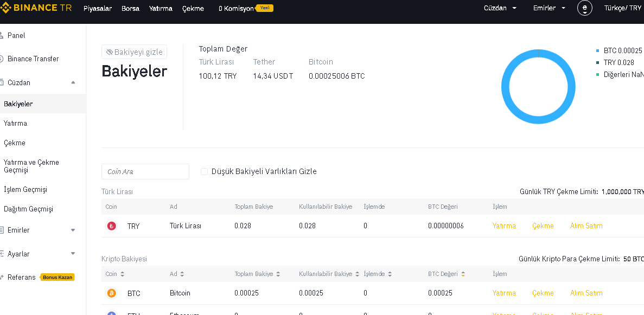Open Piyasalar in the top menu
Screen dimensions: 644x315
(x=98, y=9)
